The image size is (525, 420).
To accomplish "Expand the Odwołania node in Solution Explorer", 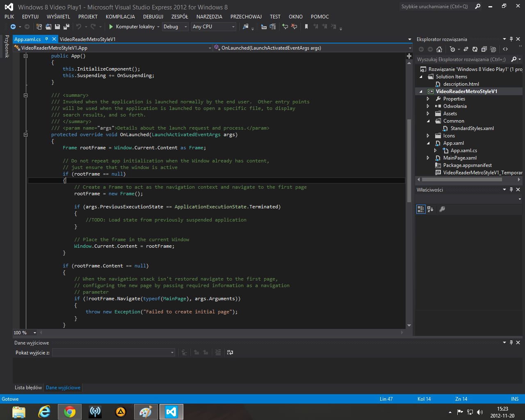I will pos(428,106).
